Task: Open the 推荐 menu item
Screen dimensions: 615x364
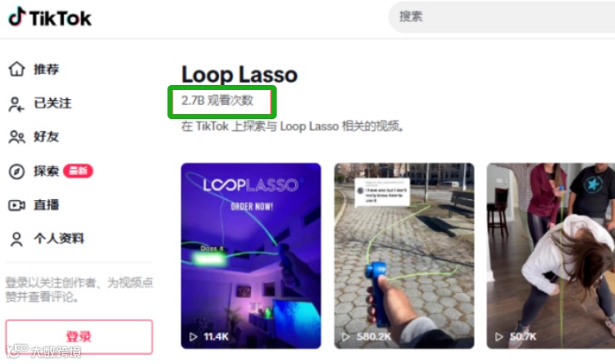Action: pos(47,69)
